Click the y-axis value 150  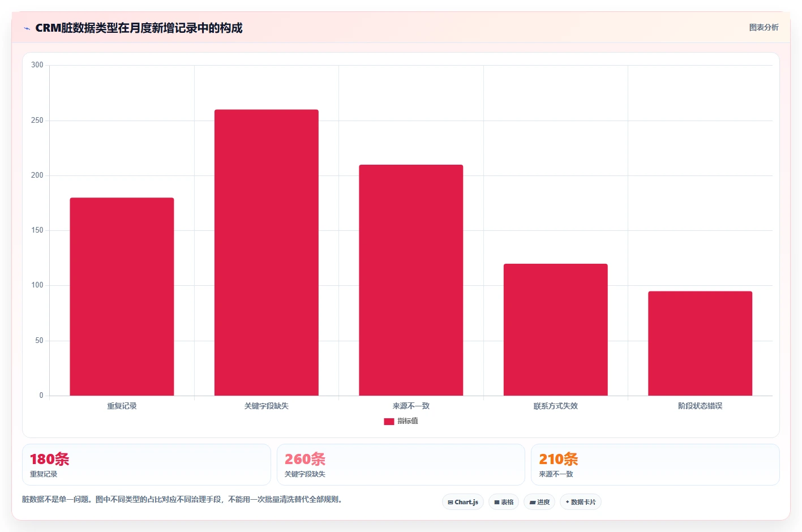[37, 230]
